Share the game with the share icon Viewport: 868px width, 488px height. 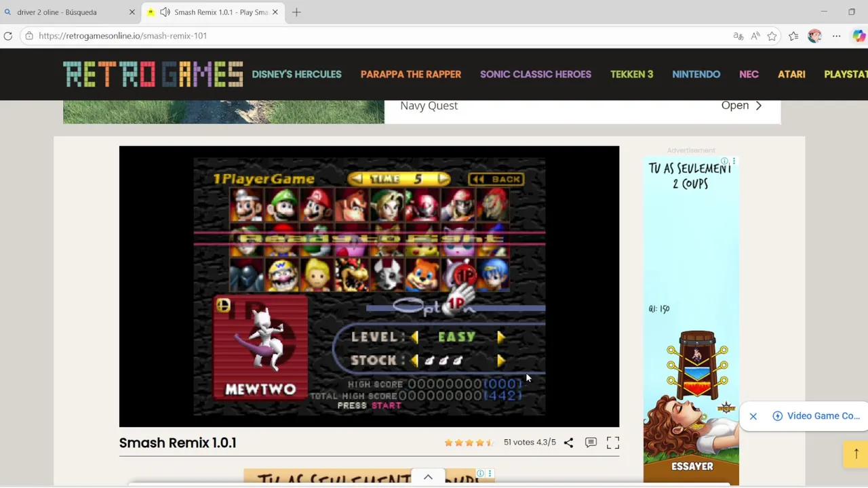(568, 443)
